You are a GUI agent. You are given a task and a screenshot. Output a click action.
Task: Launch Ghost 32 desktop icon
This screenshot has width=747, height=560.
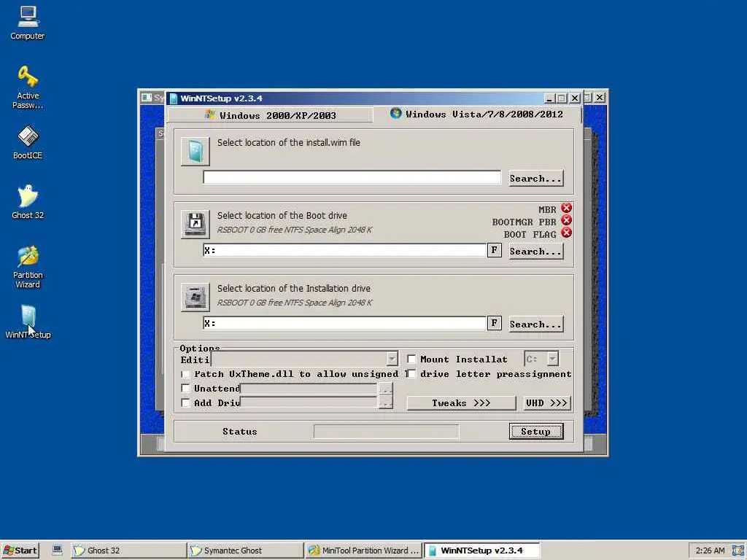(28, 202)
